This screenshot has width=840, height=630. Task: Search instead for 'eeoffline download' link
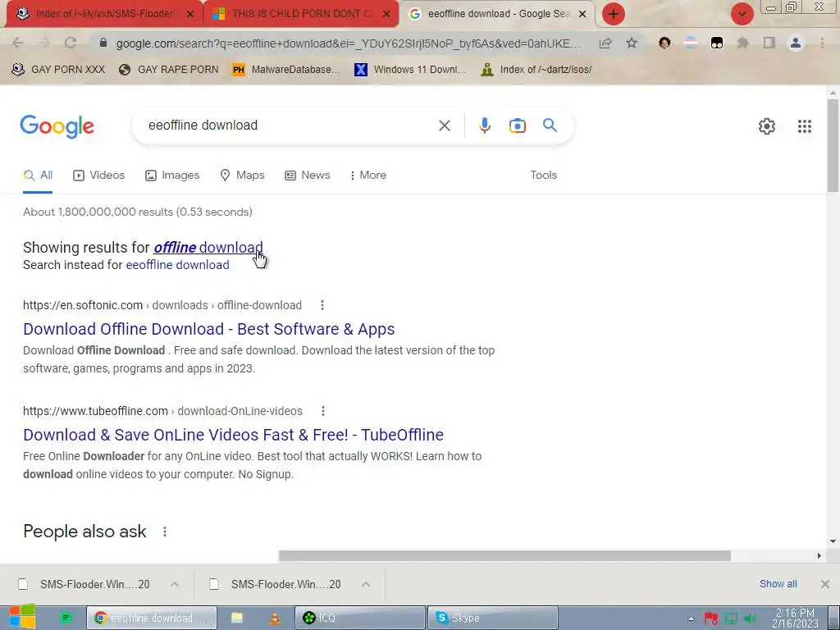[177, 265]
